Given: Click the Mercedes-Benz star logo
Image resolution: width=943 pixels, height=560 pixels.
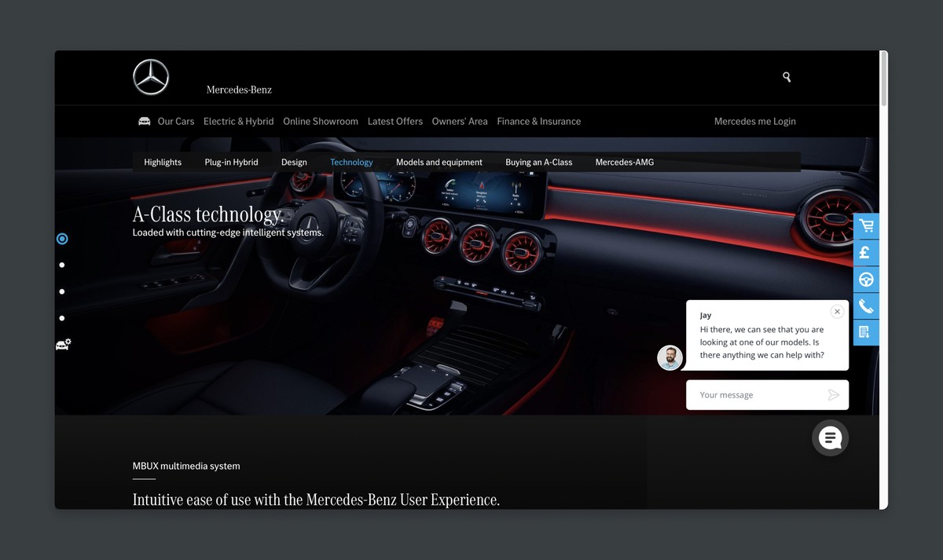Looking at the screenshot, I should [151, 77].
